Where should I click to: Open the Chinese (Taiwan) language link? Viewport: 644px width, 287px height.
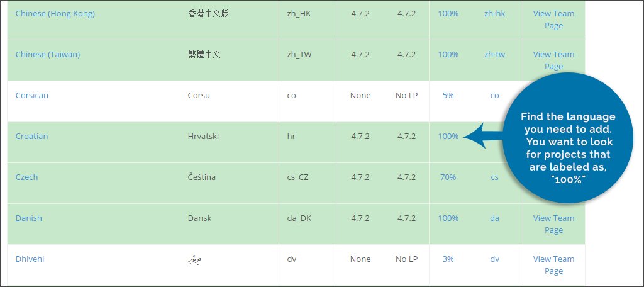[48, 54]
